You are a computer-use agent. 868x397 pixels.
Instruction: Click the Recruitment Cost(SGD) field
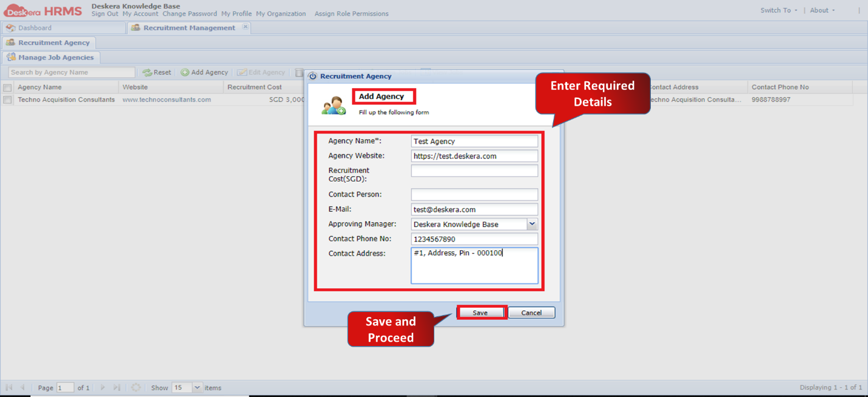[474, 171]
